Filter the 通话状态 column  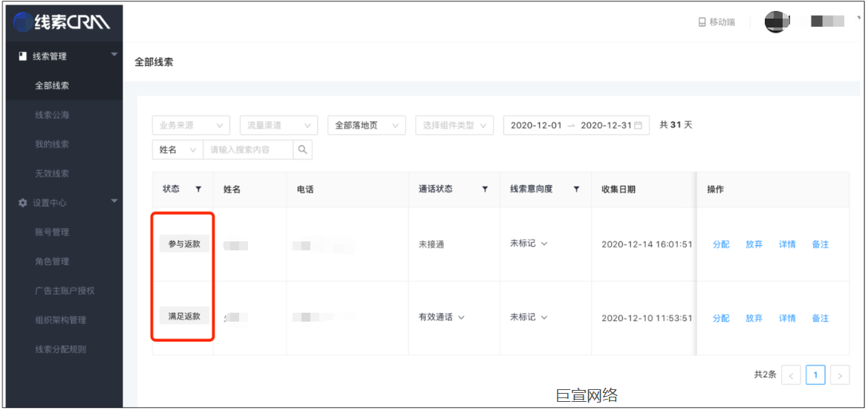click(x=485, y=189)
